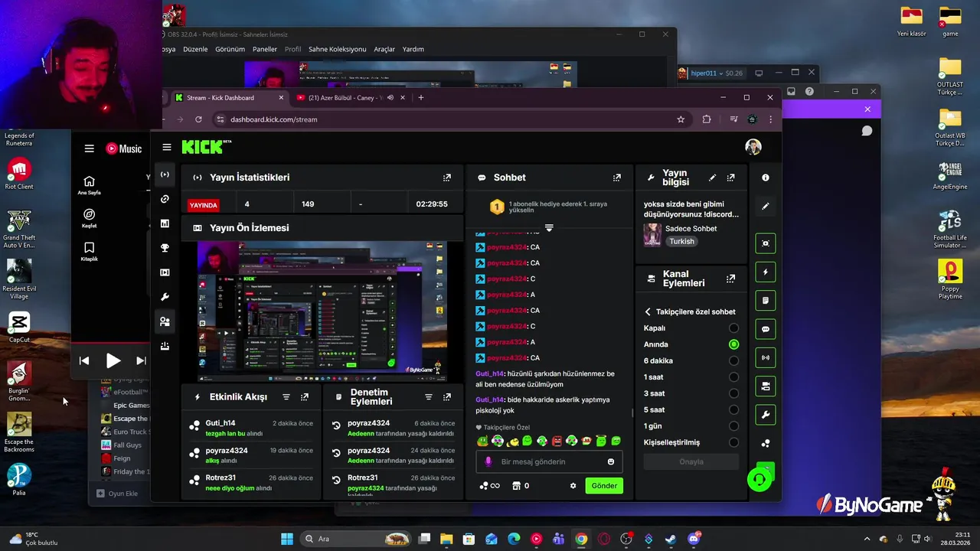This screenshot has height=551, width=980.
Task: Toggle the lightning bolt widget in right toolbar
Action: tap(766, 272)
